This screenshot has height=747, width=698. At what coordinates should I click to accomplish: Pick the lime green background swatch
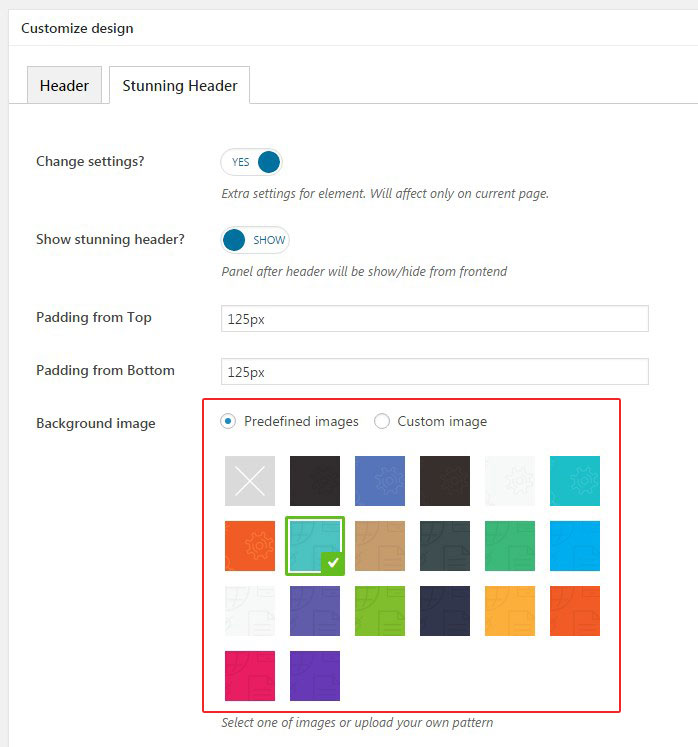[380, 611]
